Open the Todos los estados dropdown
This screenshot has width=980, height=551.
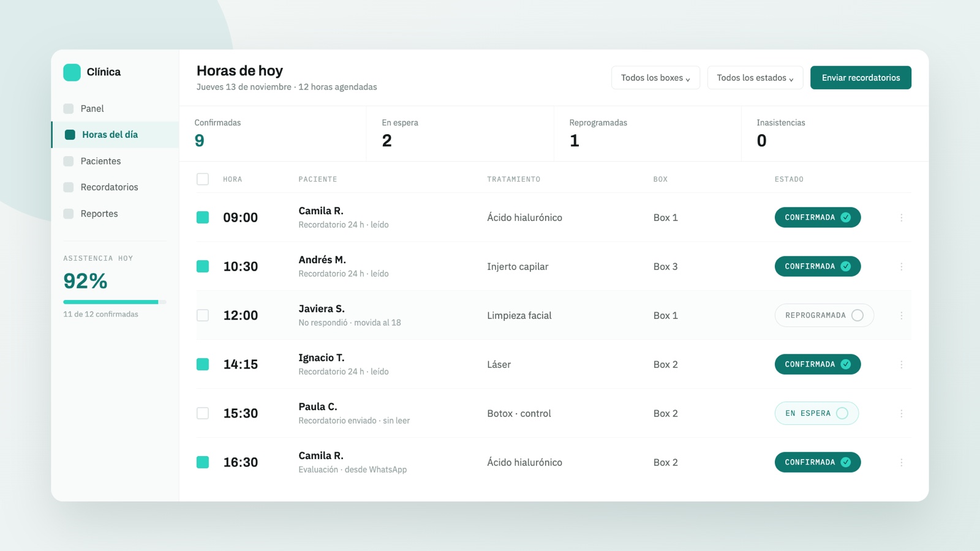(755, 78)
